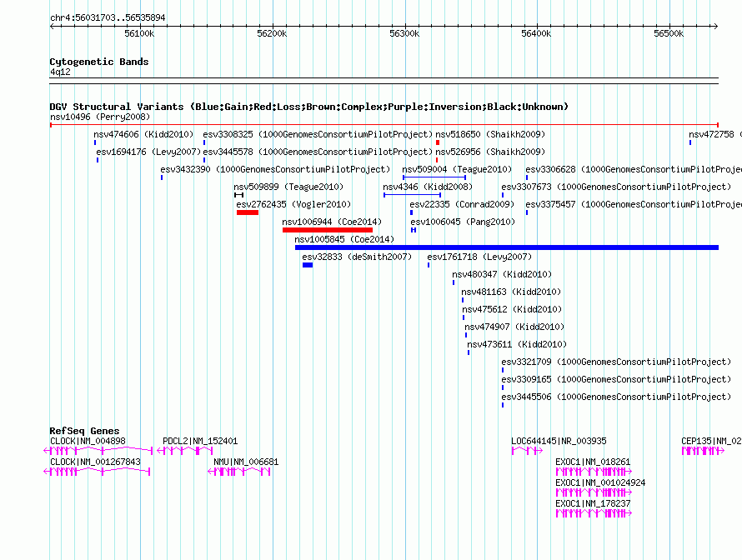Click nsv4346 (Kidd2008) label
The width and height of the screenshot is (742, 560).
pos(428,187)
